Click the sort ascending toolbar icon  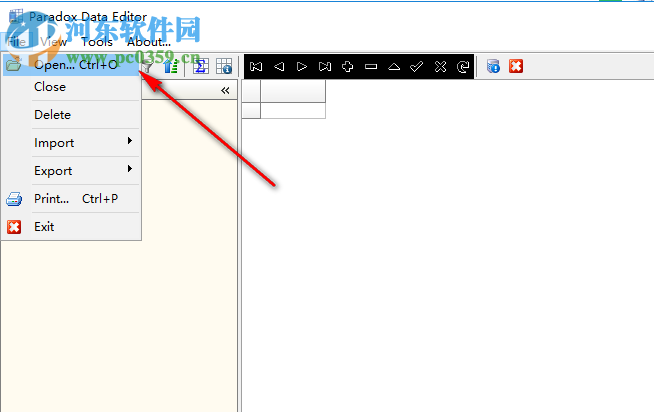(171, 66)
